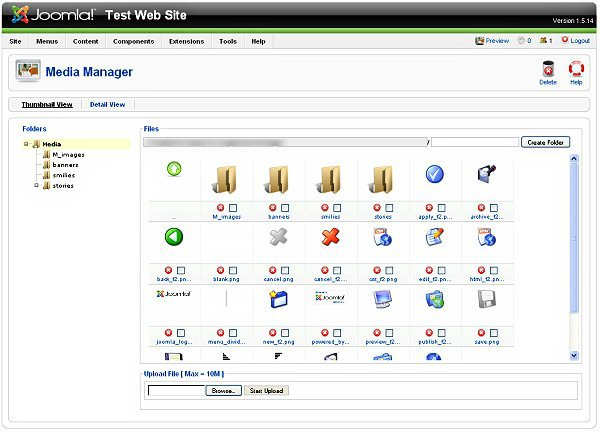Open the Menus menu
Screen dimensions: 600x432
click(x=47, y=41)
